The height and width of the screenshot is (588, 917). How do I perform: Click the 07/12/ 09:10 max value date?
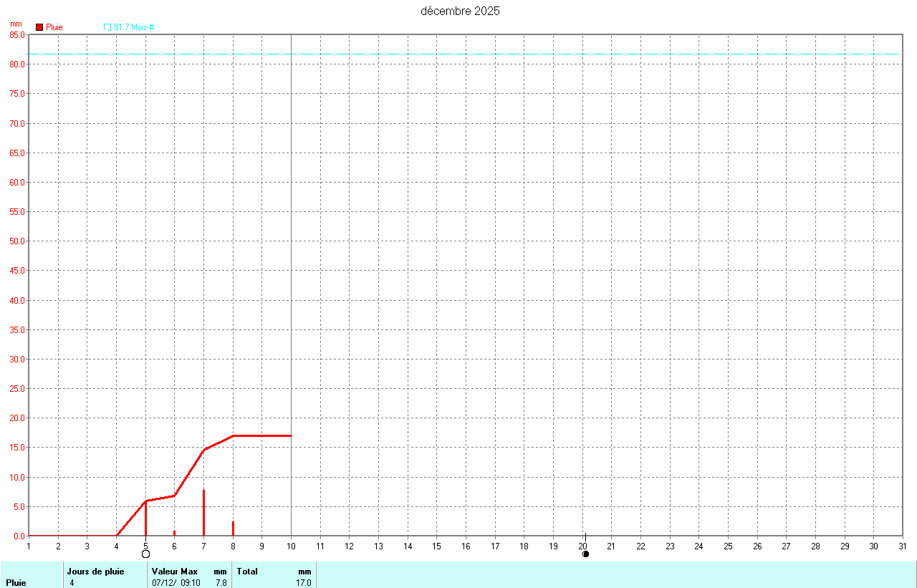(x=176, y=583)
